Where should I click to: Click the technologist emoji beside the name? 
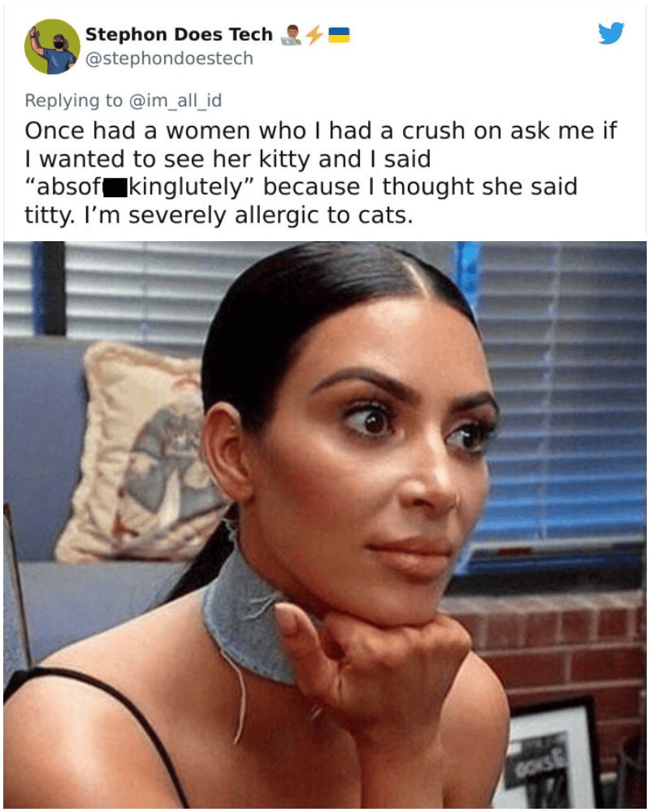(x=290, y=35)
